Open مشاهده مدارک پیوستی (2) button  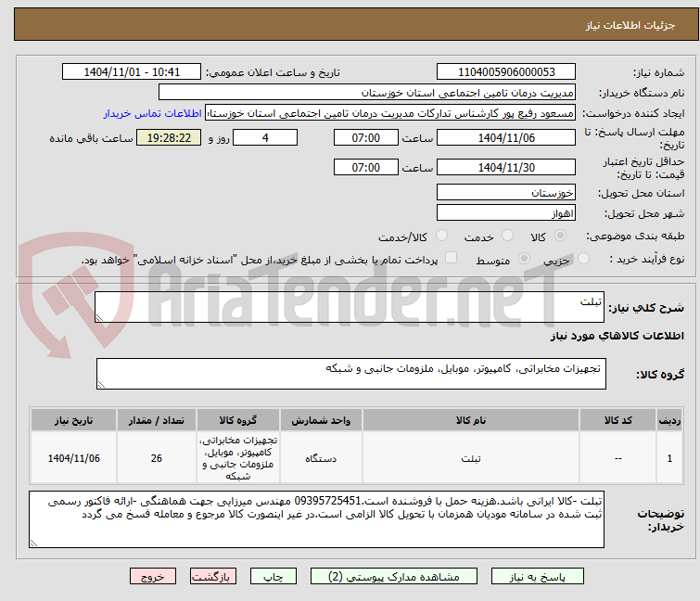394,577
